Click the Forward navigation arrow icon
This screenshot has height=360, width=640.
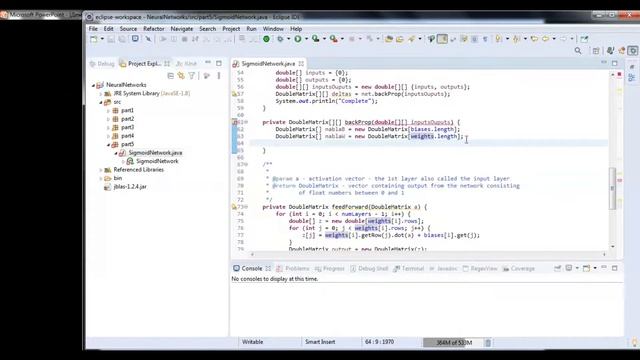(x=563, y=39)
